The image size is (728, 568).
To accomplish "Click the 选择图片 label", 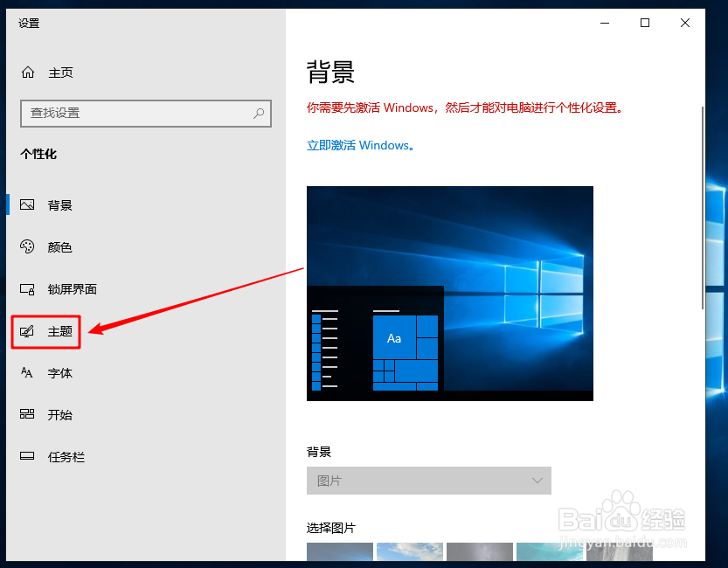I will pyautogui.click(x=330, y=528).
